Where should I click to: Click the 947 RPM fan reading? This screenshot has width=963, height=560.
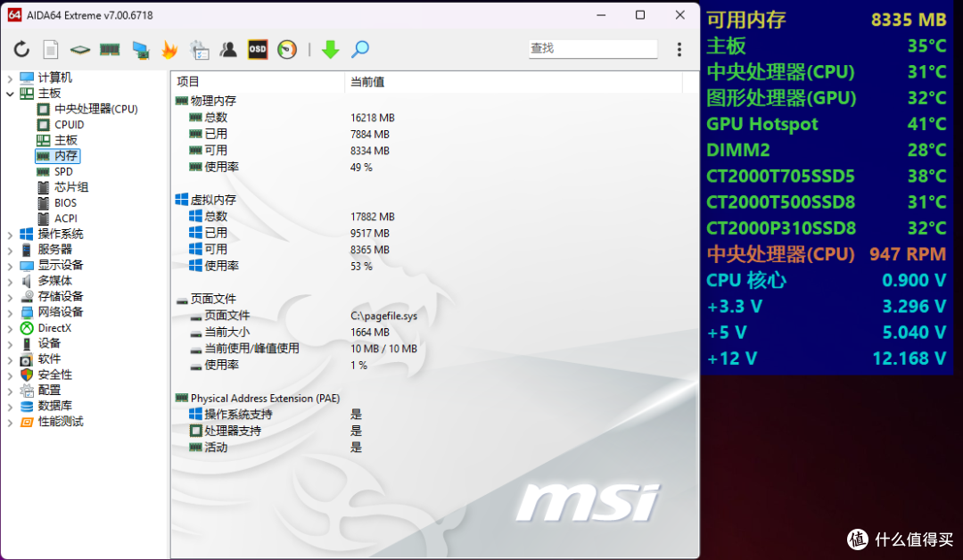coord(908,254)
